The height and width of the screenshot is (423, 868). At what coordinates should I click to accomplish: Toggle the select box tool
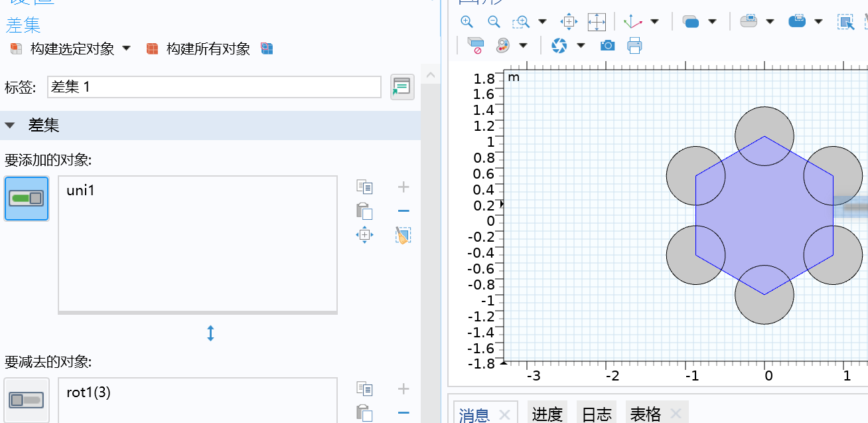845,21
